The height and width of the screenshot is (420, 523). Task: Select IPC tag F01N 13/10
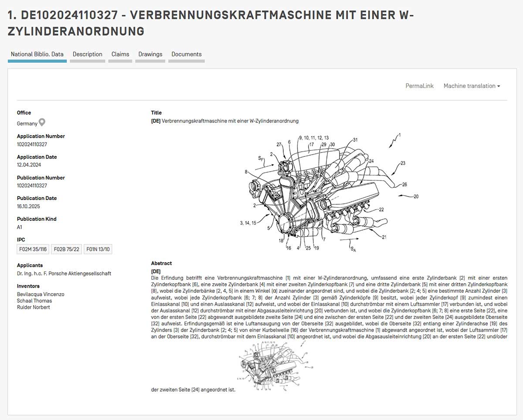(98, 249)
